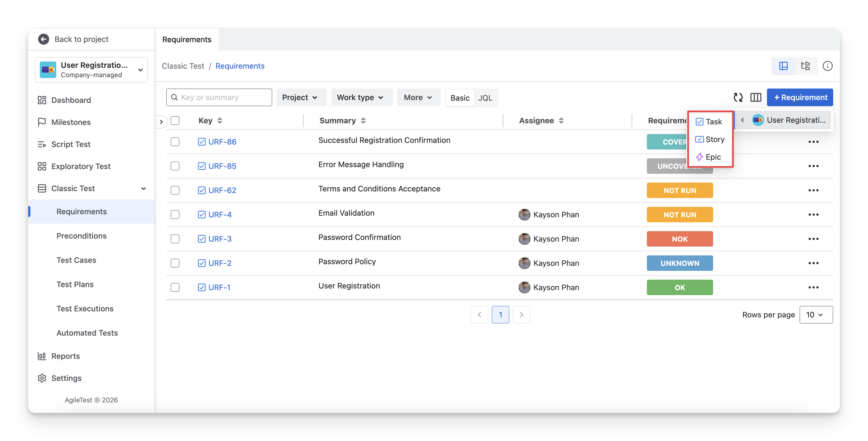Click the refresh sync icon
This screenshot has width=868, height=441.
click(x=738, y=97)
